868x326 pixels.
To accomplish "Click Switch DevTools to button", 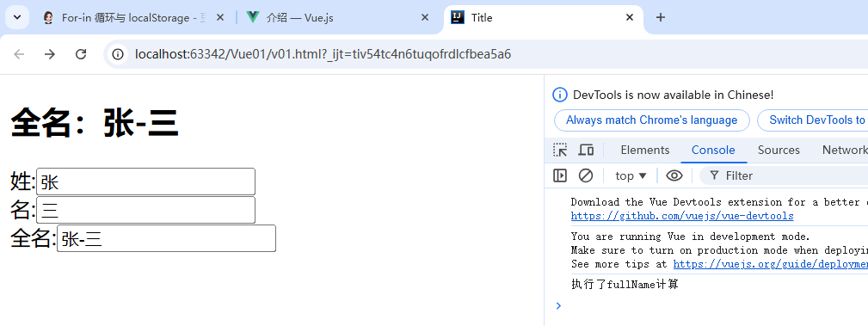I will tap(813, 120).
